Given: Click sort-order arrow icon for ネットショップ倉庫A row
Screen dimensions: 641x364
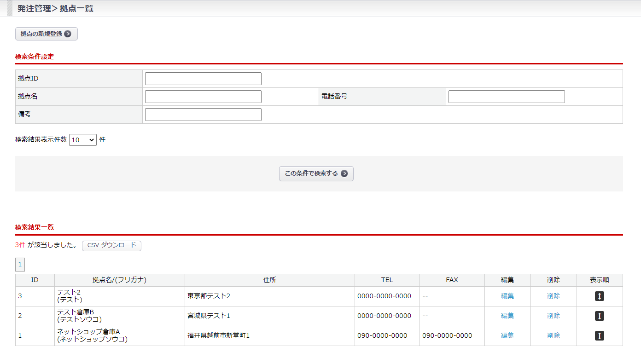Looking at the screenshot, I should click(x=599, y=336).
